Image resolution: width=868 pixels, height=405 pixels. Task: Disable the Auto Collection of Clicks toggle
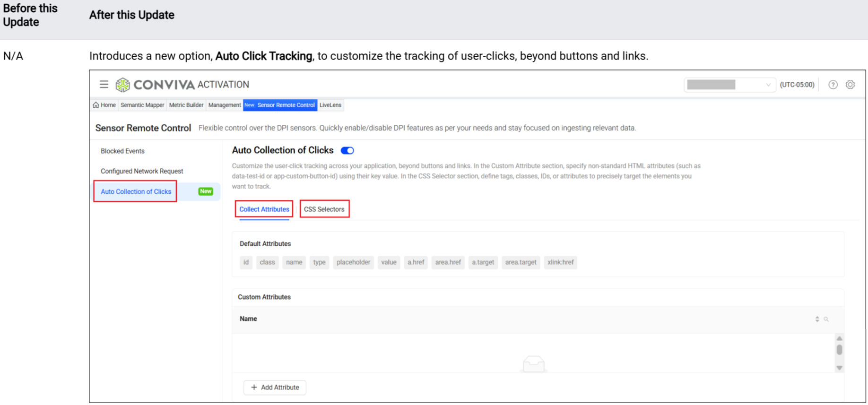[x=347, y=151]
